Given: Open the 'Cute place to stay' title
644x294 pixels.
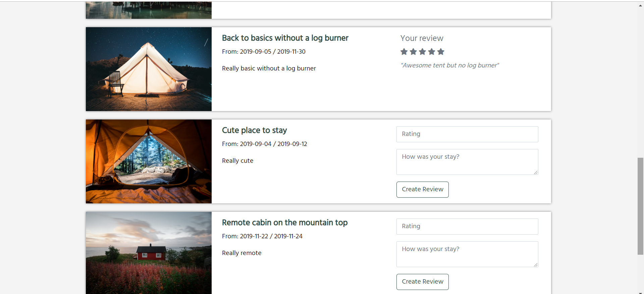Looking at the screenshot, I should 255,130.
